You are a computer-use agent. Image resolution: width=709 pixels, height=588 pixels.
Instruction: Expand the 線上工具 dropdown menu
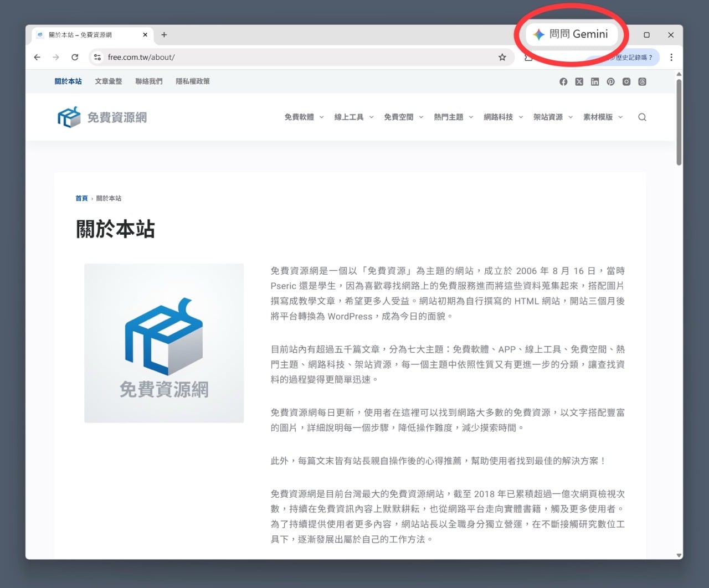pos(353,117)
